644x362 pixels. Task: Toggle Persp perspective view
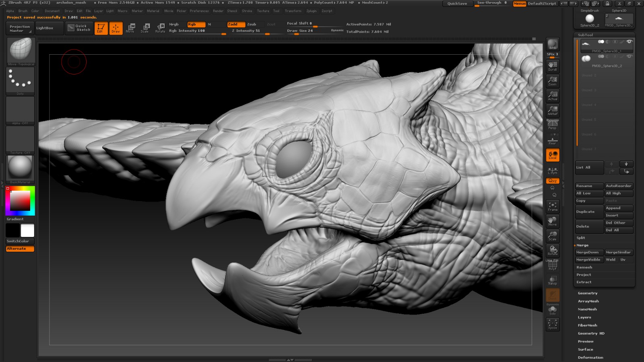tap(553, 125)
